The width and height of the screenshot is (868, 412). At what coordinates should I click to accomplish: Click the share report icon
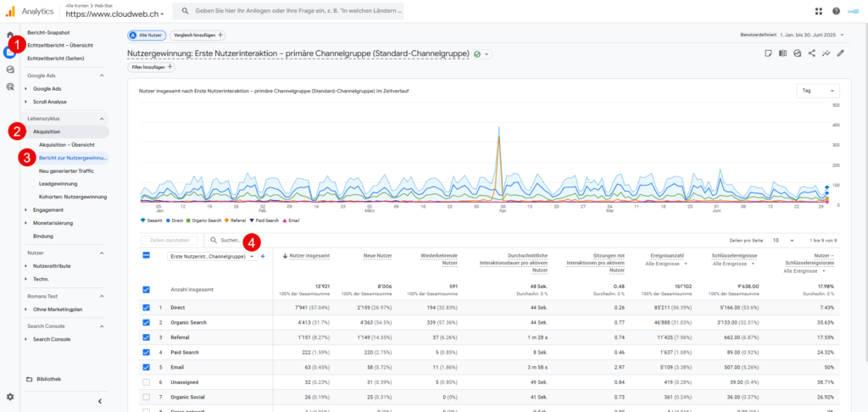811,53
